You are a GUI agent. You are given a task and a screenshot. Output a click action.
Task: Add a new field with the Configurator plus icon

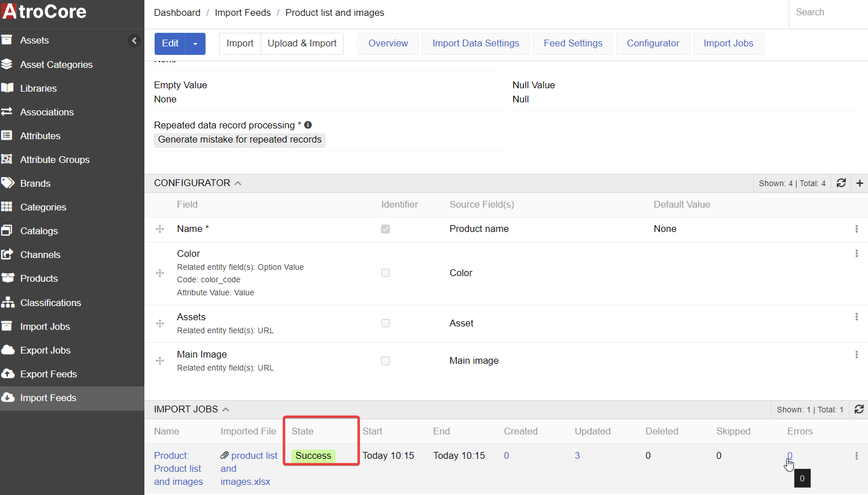tap(860, 183)
